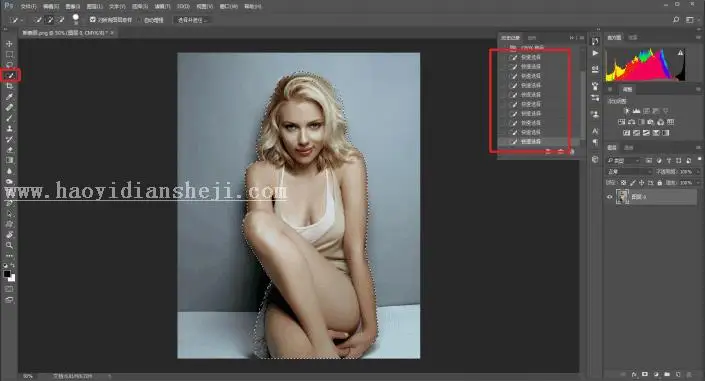Select the Rectangular Marquee tool

[x=9, y=55]
